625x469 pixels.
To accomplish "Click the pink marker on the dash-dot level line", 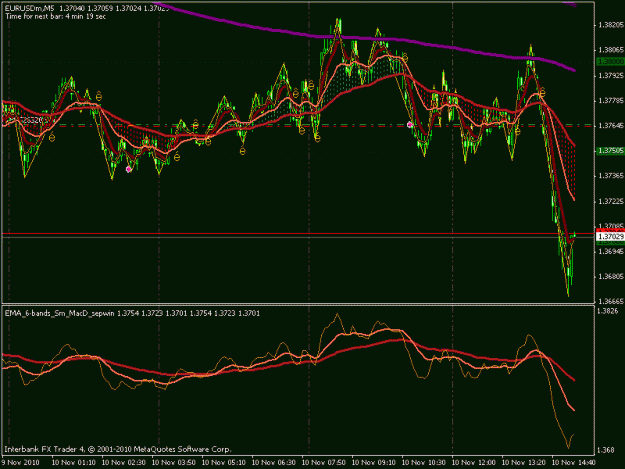I will pos(410,125).
